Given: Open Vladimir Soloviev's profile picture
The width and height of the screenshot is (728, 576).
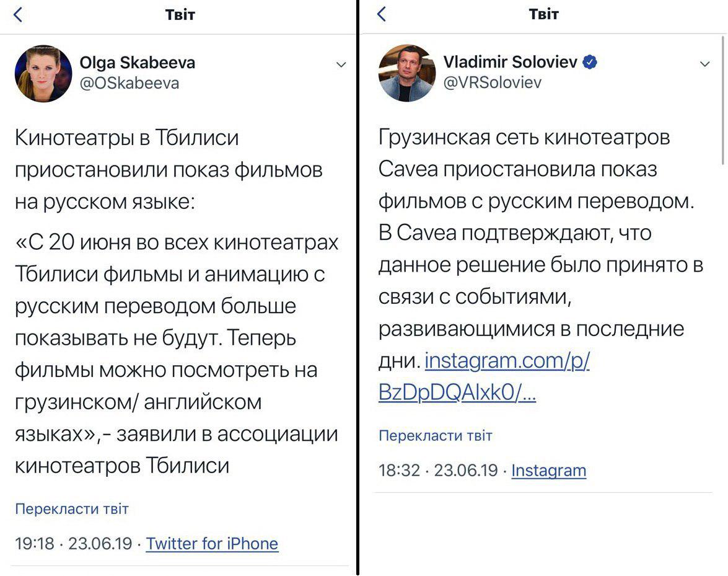Looking at the screenshot, I should click(407, 73).
